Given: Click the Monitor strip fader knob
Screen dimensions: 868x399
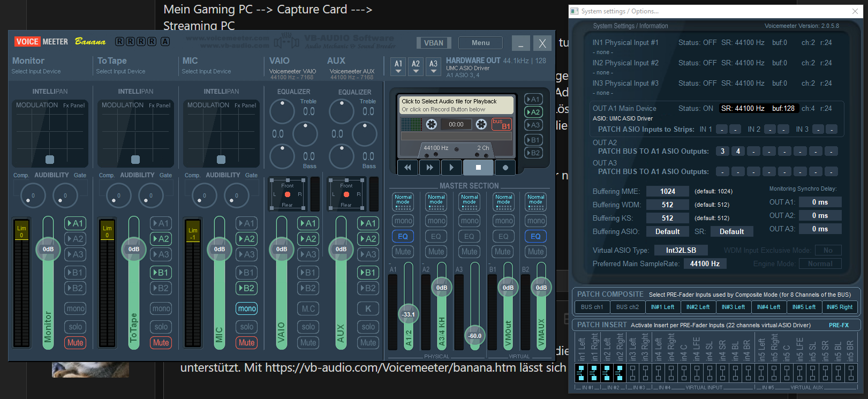Looking at the screenshot, I should pos(48,249).
